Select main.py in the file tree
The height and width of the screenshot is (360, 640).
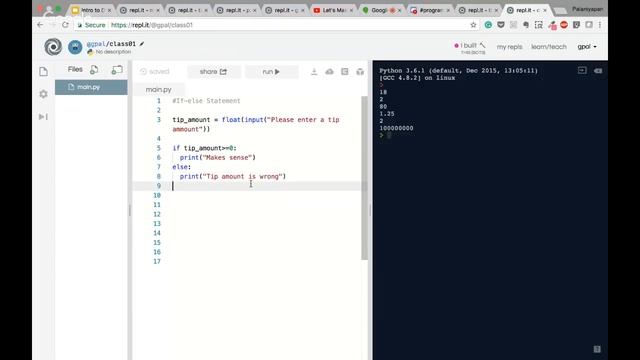pos(91,87)
